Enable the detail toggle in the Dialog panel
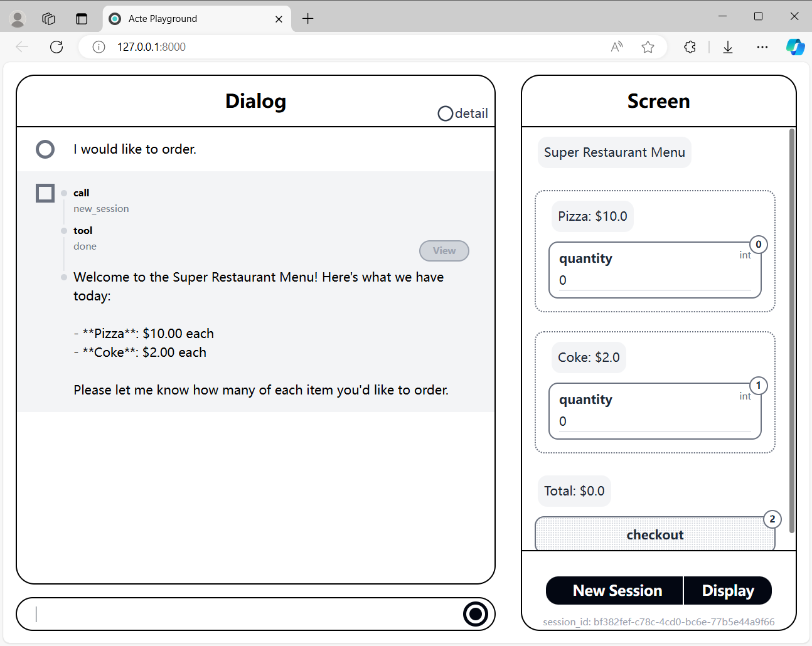 pos(446,114)
